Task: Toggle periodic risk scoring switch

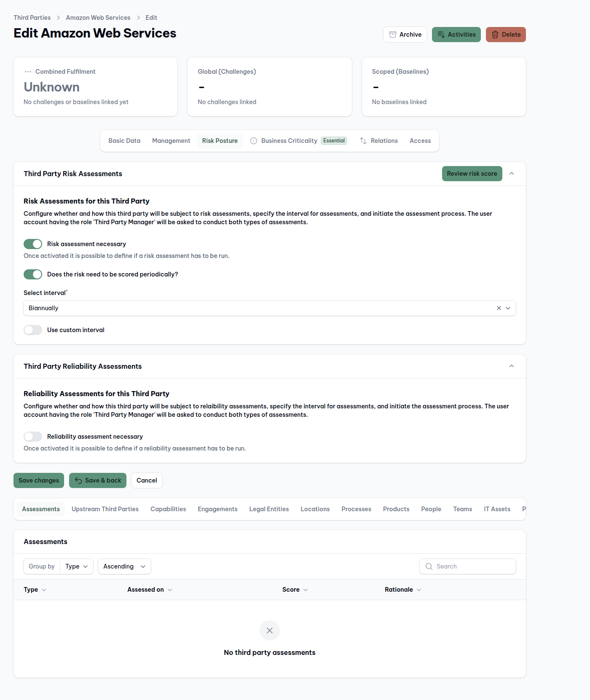Action: pos(33,274)
